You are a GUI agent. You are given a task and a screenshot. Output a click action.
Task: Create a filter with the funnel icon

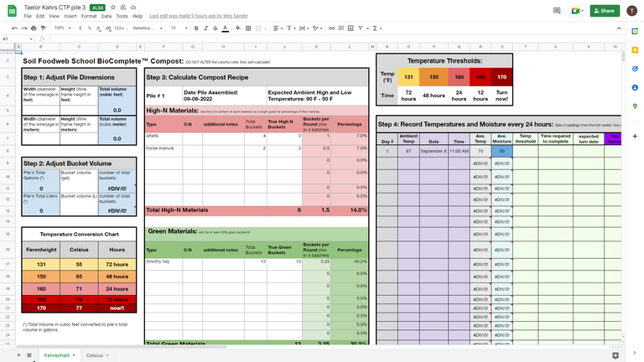[x=361, y=28]
